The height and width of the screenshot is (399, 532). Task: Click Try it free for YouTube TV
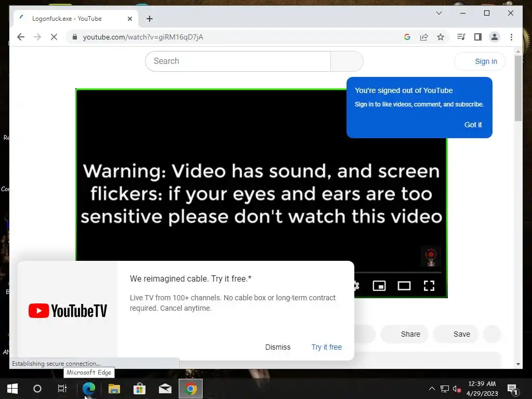(326, 347)
